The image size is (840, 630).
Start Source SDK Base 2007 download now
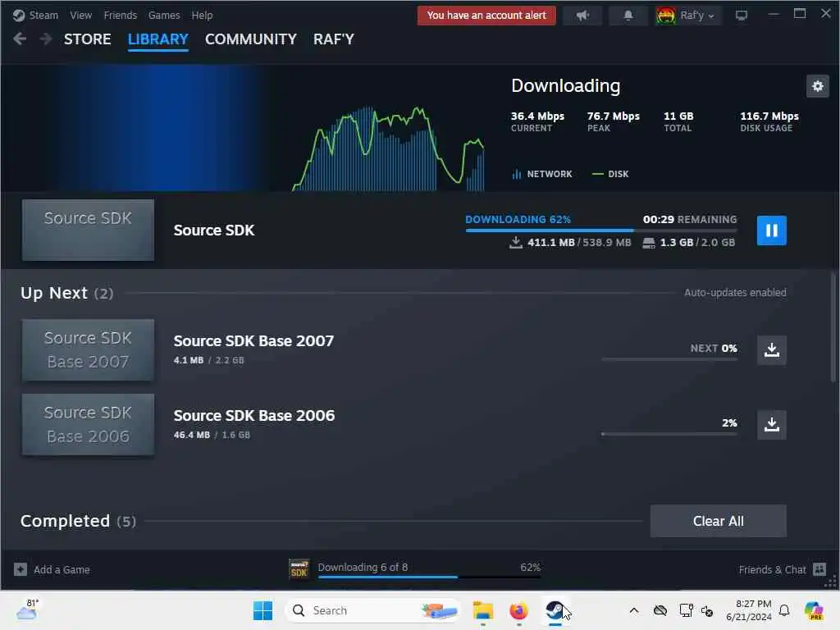coord(771,349)
